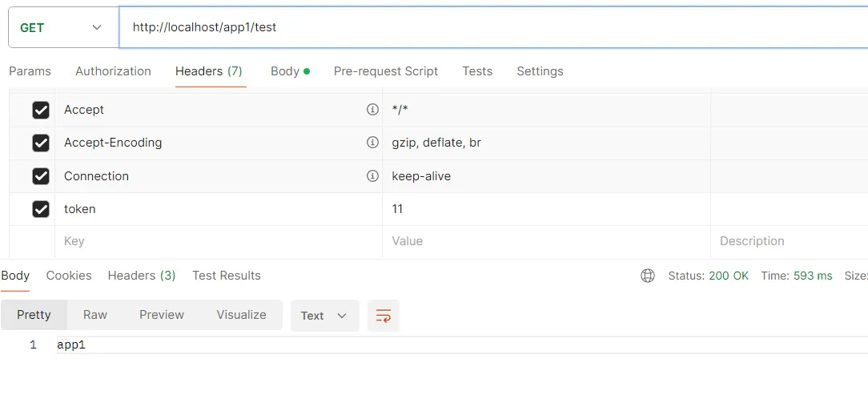The height and width of the screenshot is (411, 868).
Task: Click info icon beside Accept header
Action: click(372, 110)
